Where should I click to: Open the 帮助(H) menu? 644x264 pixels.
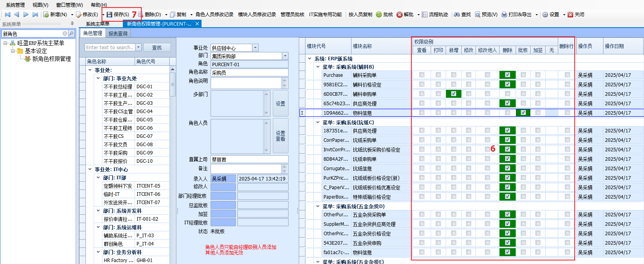click(x=99, y=5)
